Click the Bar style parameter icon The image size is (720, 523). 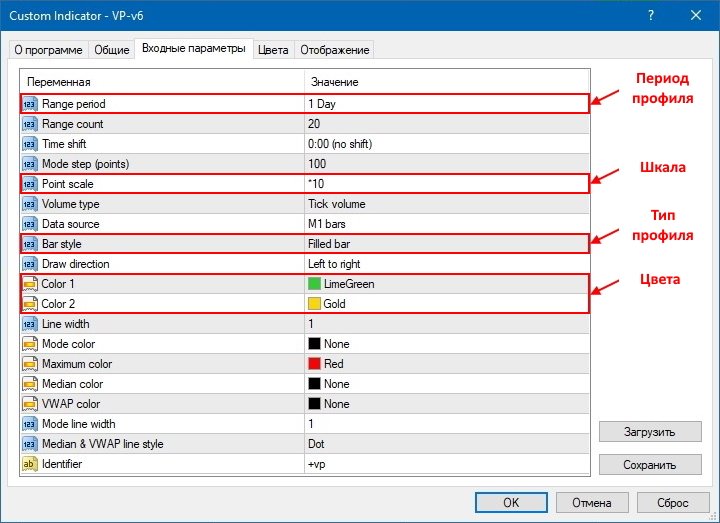tap(29, 244)
